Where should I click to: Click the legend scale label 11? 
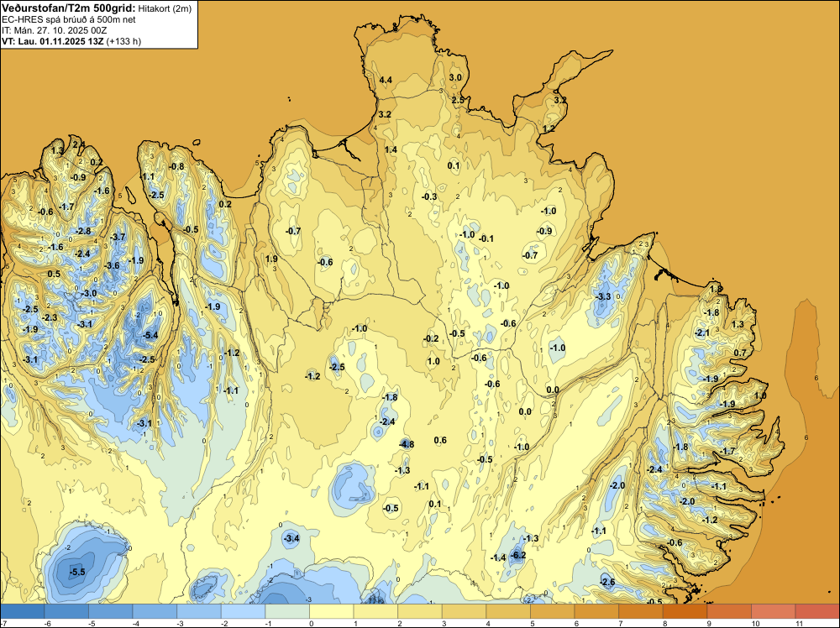(799, 623)
